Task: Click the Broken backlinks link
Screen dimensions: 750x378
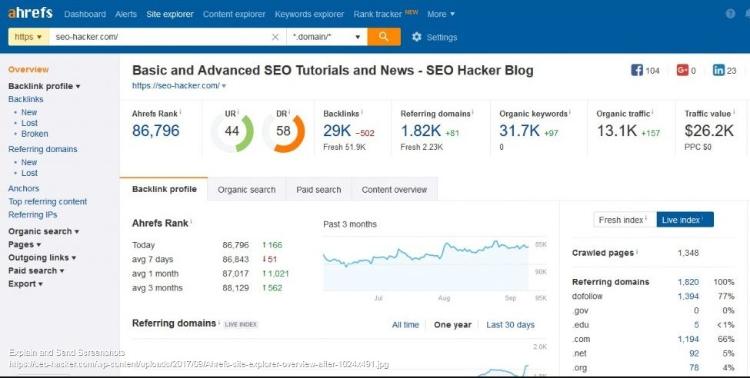Action: pyautogui.click(x=34, y=133)
